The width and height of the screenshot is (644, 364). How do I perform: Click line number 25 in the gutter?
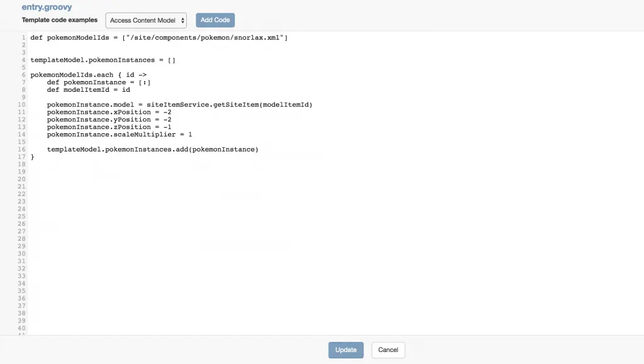pos(22,216)
